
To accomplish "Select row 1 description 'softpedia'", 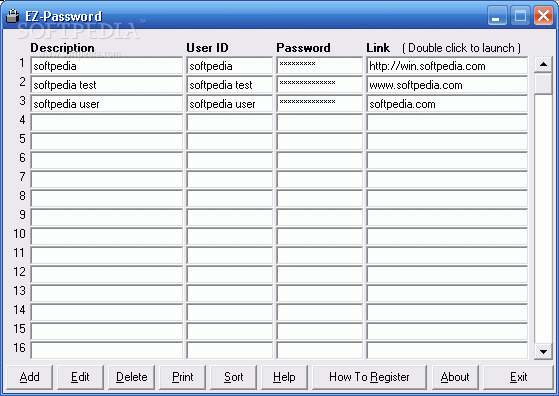I will [107, 66].
